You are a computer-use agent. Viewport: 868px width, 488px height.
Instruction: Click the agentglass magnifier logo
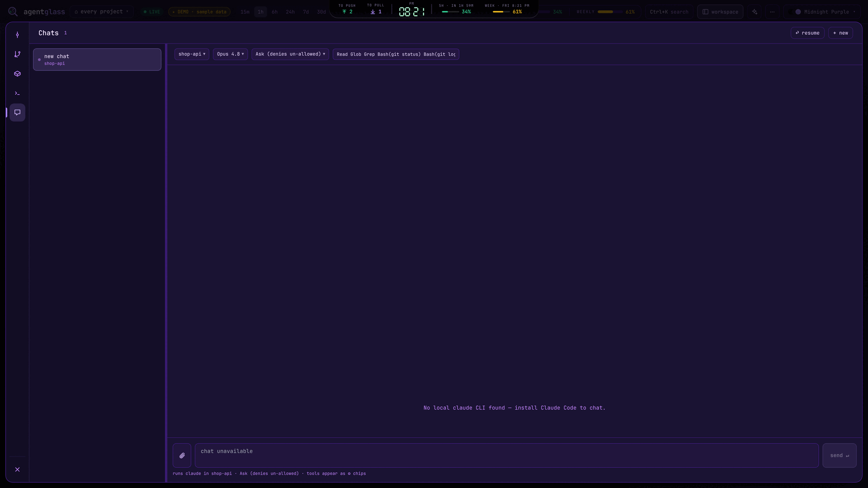pyautogui.click(x=13, y=11)
